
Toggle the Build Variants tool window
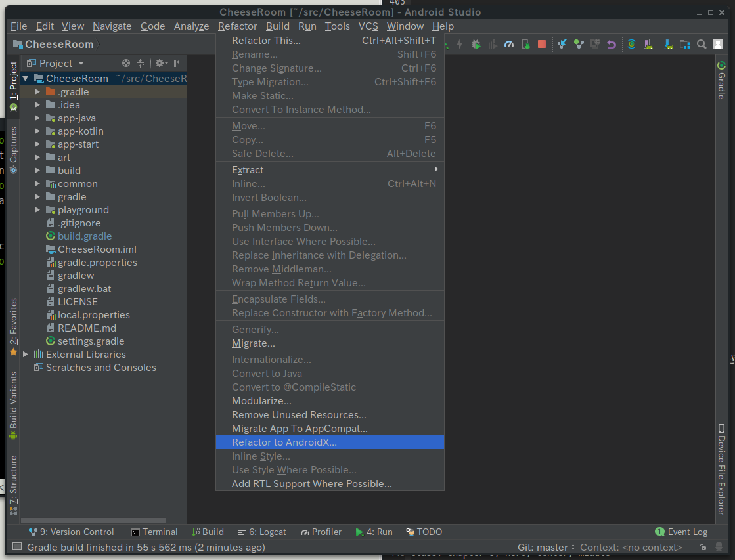(x=14, y=406)
